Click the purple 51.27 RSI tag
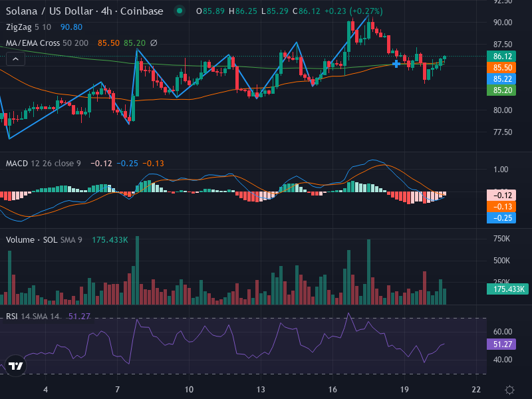The height and width of the screenshot is (399, 532). pyautogui.click(x=501, y=344)
